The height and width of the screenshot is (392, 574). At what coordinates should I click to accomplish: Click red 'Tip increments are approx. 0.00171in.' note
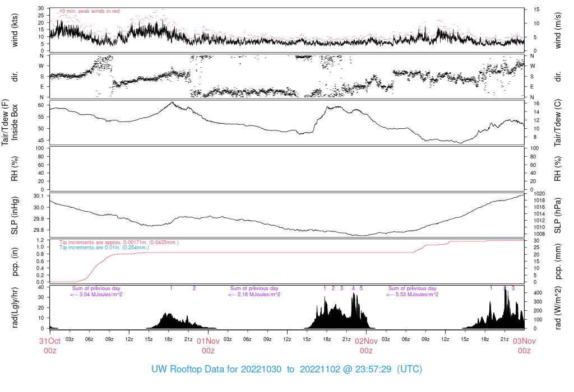[x=119, y=242]
